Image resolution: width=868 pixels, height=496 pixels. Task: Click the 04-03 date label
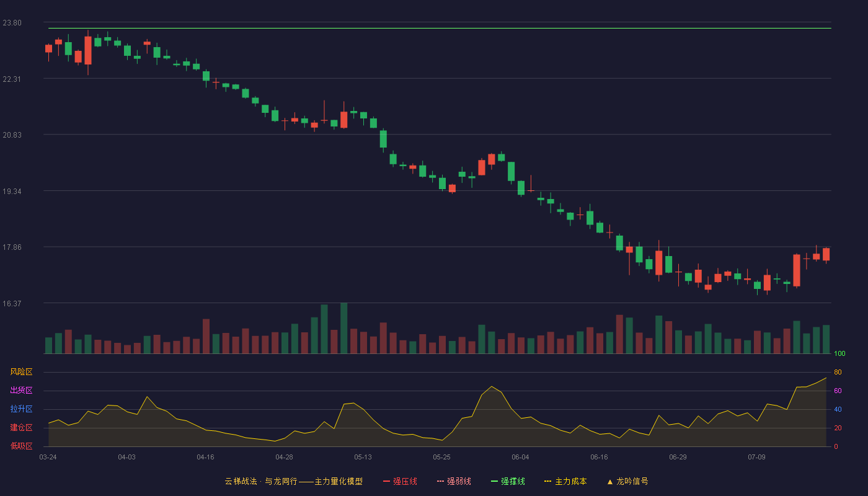click(126, 457)
